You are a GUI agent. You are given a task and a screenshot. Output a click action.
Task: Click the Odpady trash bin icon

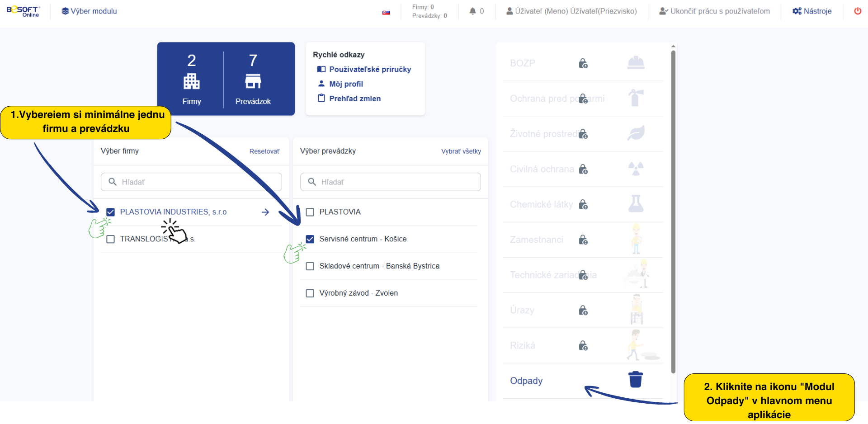click(635, 380)
